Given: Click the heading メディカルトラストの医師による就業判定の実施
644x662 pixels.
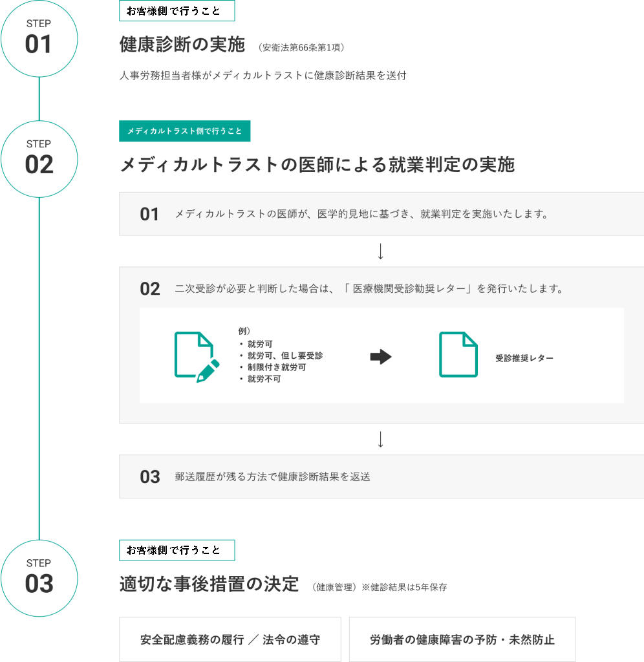Looking at the screenshot, I should [x=317, y=164].
